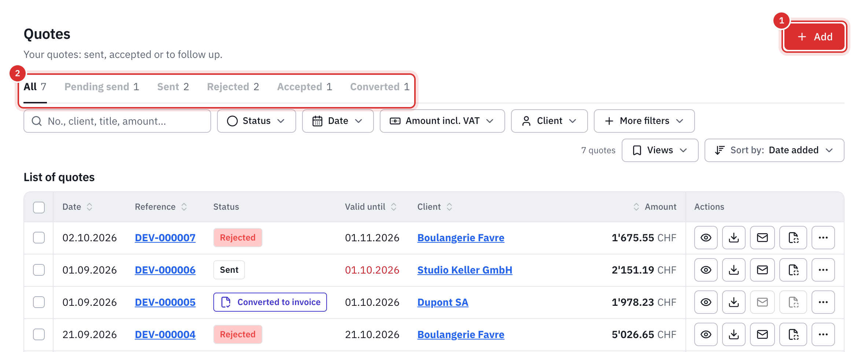The height and width of the screenshot is (352, 868).
Task: Preview quote DEV-000005 eye icon
Action: point(706,302)
